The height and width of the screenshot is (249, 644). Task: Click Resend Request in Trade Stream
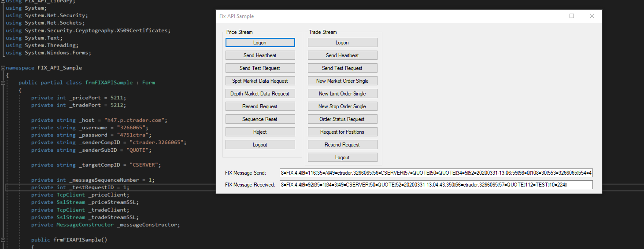(x=342, y=145)
